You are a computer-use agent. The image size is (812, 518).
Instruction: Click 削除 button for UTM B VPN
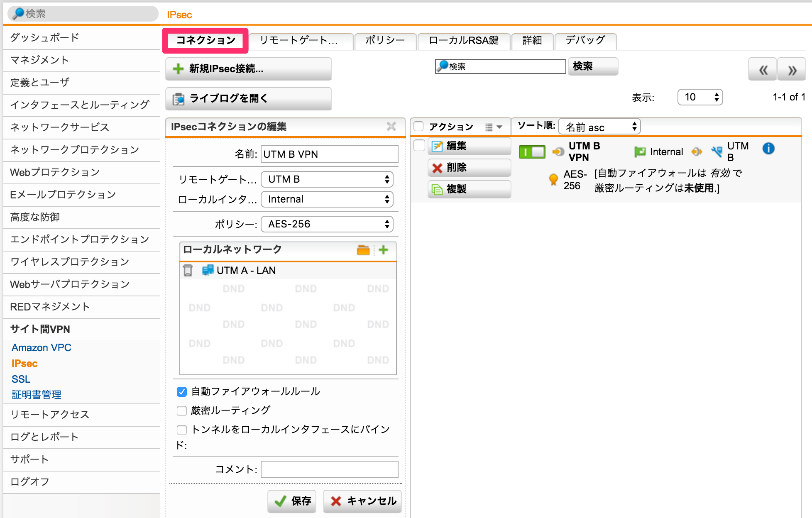[x=469, y=167]
